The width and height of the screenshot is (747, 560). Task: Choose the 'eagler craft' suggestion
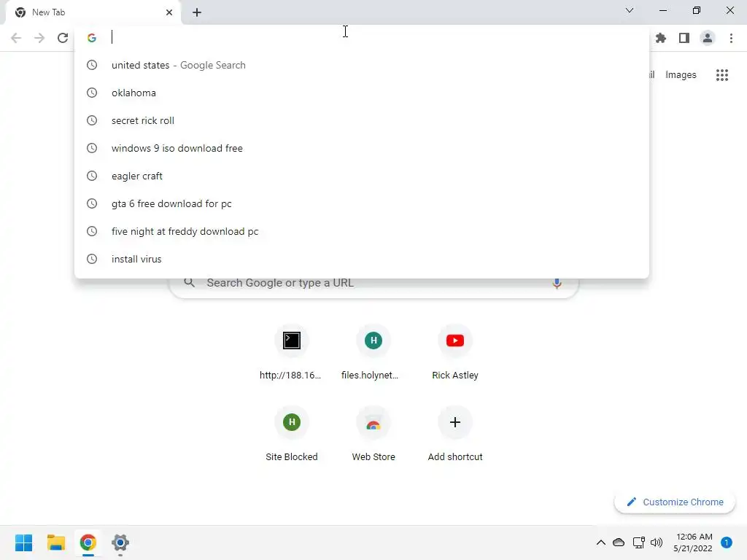(362, 176)
